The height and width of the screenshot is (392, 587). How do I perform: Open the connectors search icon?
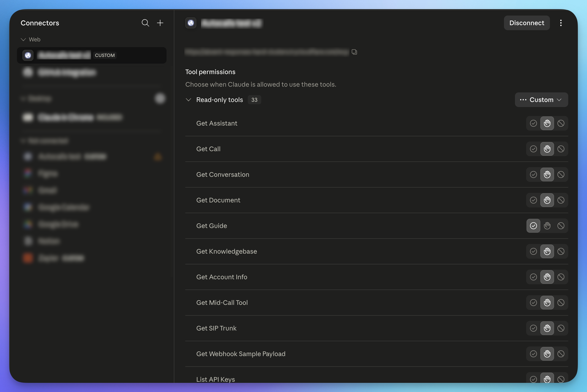coord(145,23)
